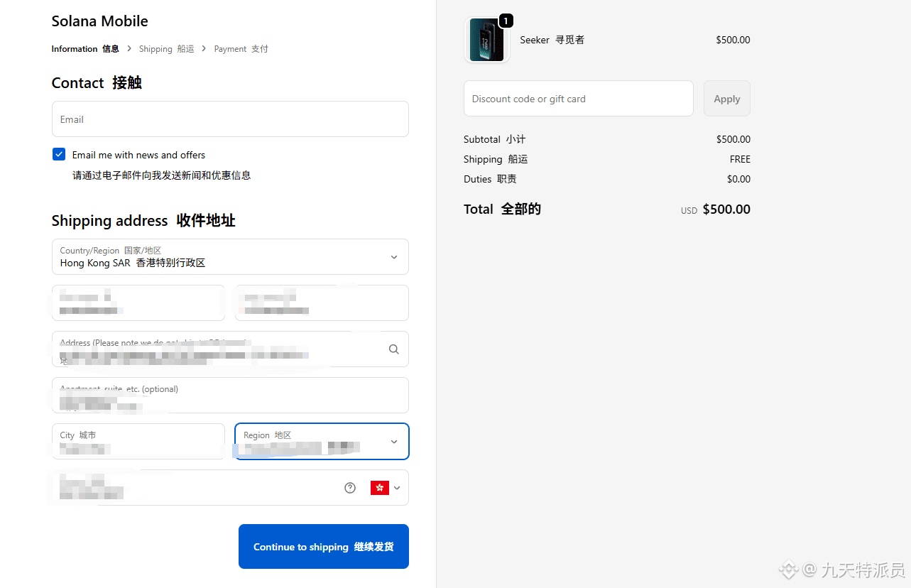Screen dimensions: 911x588
Task: Select the Information breadcrumb step
Action: pyautogui.click(x=85, y=49)
